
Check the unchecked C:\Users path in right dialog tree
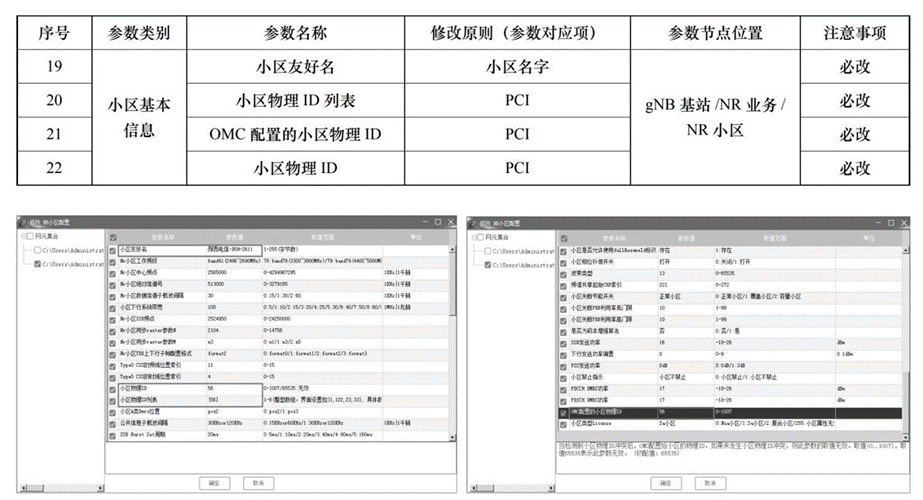(487, 251)
